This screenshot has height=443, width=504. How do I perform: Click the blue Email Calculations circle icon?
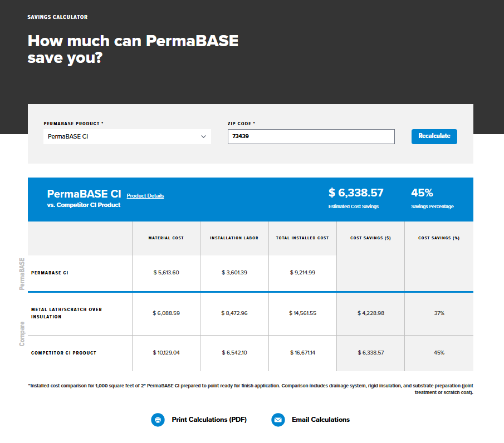coord(278,420)
